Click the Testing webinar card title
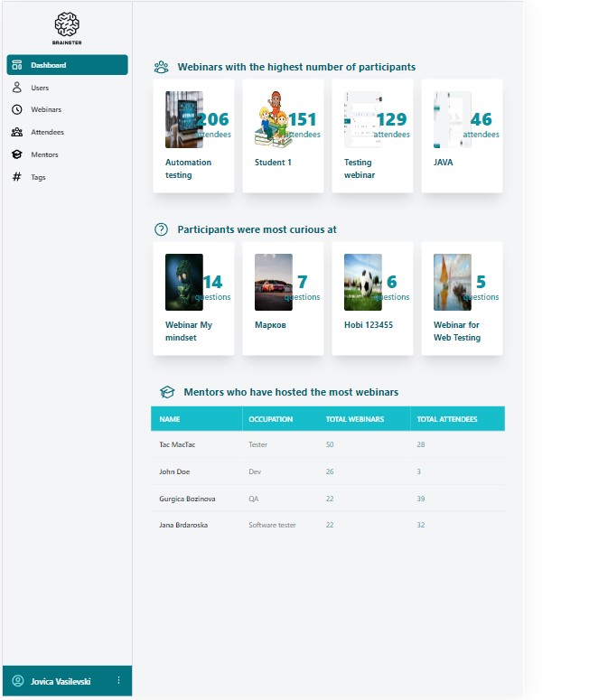The width and height of the screenshot is (589, 700). (x=360, y=169)
